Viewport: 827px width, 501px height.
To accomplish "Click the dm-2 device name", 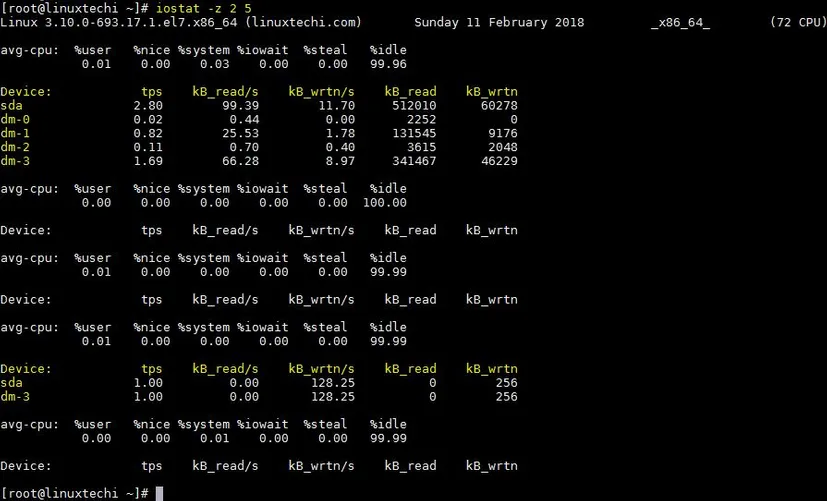I will [16, 147].
